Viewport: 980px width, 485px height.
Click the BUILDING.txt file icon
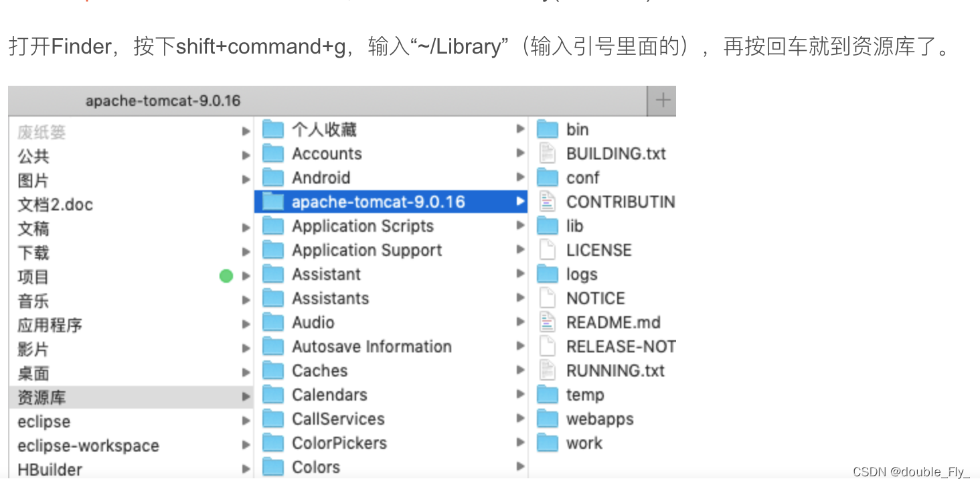tap(548, 153)
